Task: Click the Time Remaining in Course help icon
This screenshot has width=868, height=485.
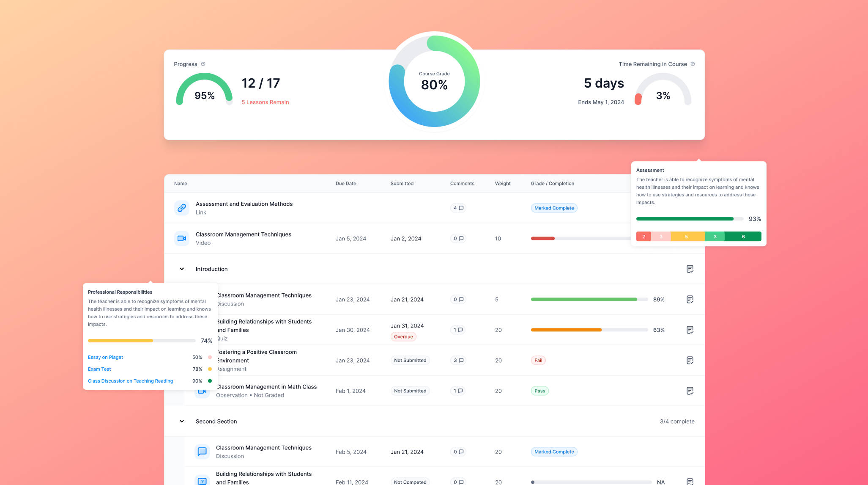Action: click(693, 64)
